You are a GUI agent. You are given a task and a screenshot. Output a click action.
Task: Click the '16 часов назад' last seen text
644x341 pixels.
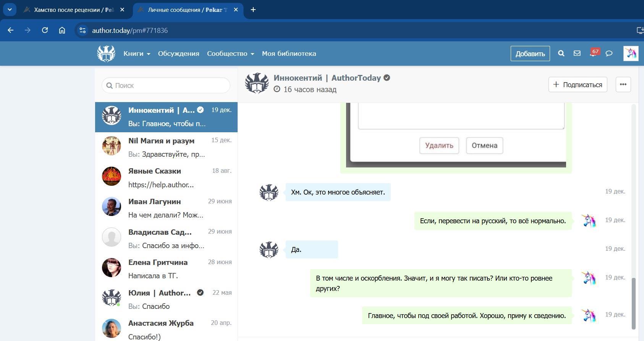[310, 89]
